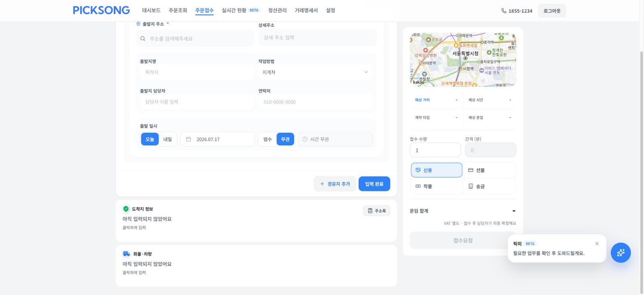Viewport: 644px width, 295px height.
Task: Click the disabled 간격 (분) field
Action: [x=490, y=150]
